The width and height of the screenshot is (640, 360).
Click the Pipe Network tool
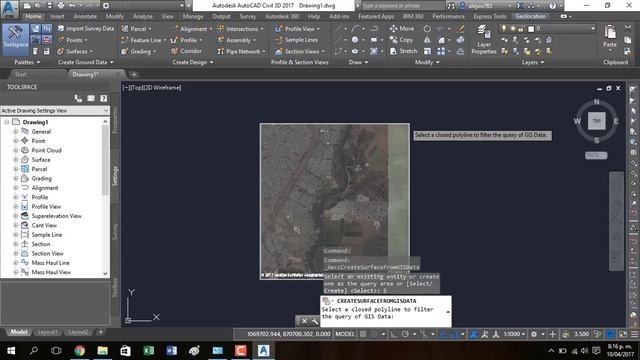click(x=238, y=51)
